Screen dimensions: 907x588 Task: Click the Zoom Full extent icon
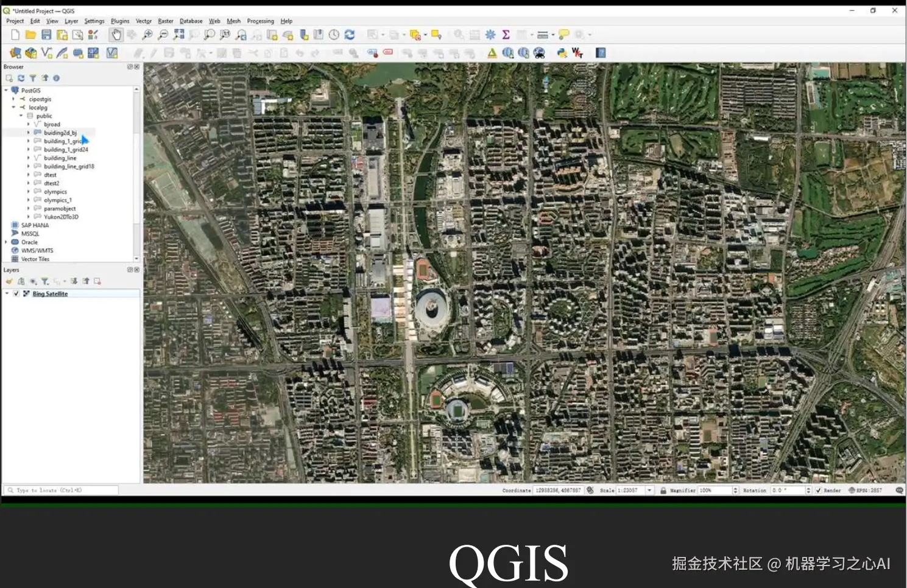(178, 35)
